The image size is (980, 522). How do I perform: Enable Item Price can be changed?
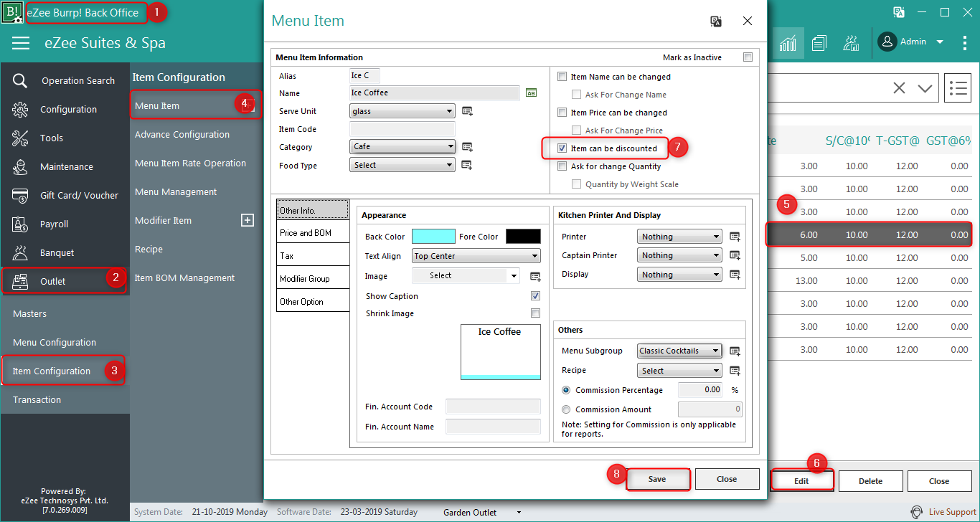tap(562, 113)
